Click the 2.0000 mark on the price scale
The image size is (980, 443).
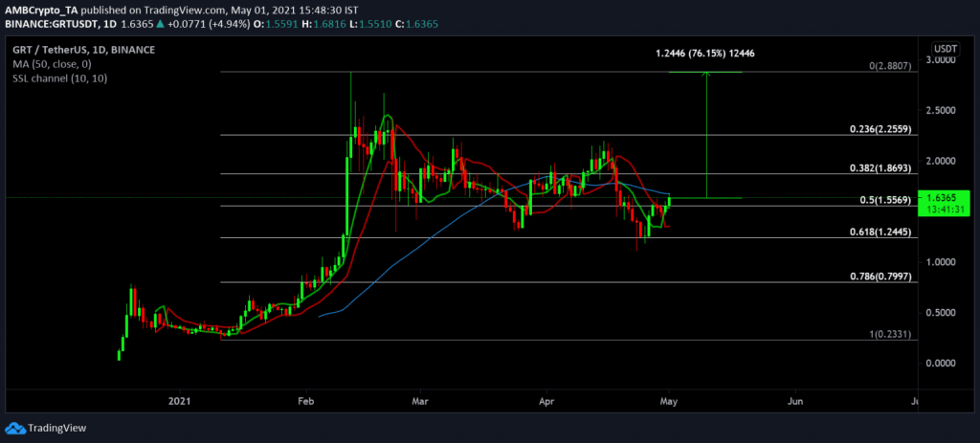pyautogui.click(x=942, y=161)
